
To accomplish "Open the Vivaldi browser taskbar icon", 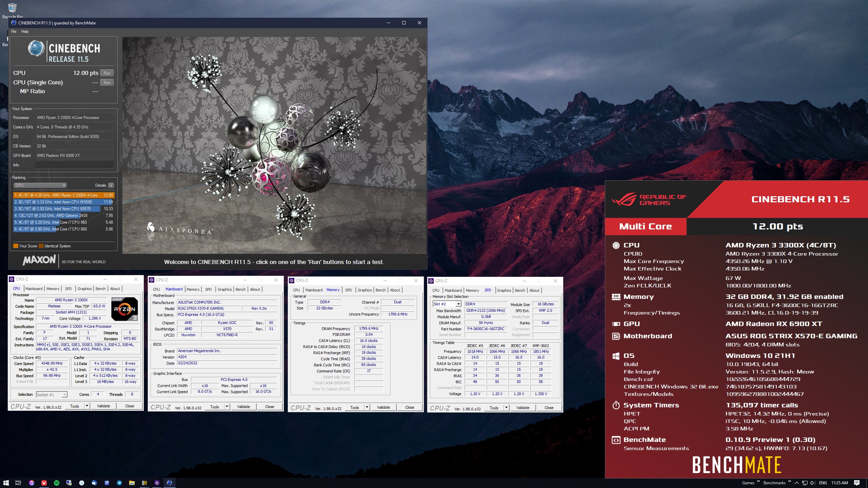I will click(44, 483).
